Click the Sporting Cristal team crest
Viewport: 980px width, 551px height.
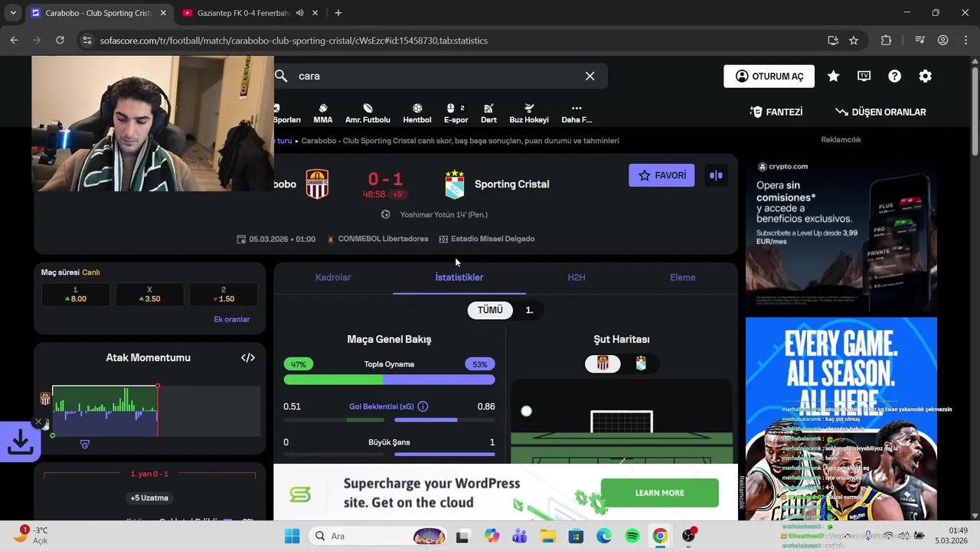[x=455, y=184]
